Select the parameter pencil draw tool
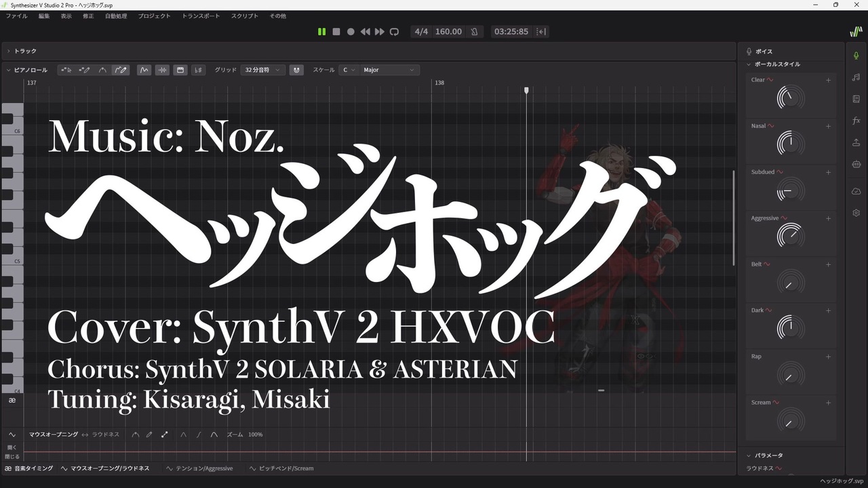The image size is (868, 488). point(149,434)
